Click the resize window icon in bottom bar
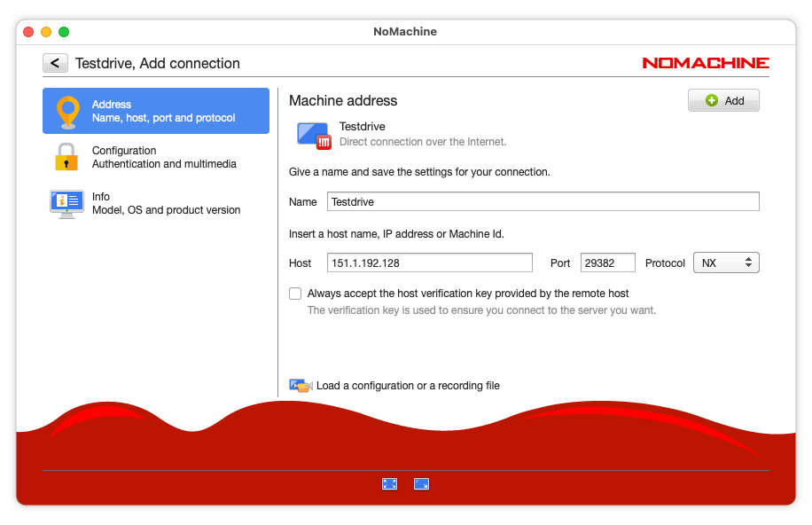 [x=422, y=484]
